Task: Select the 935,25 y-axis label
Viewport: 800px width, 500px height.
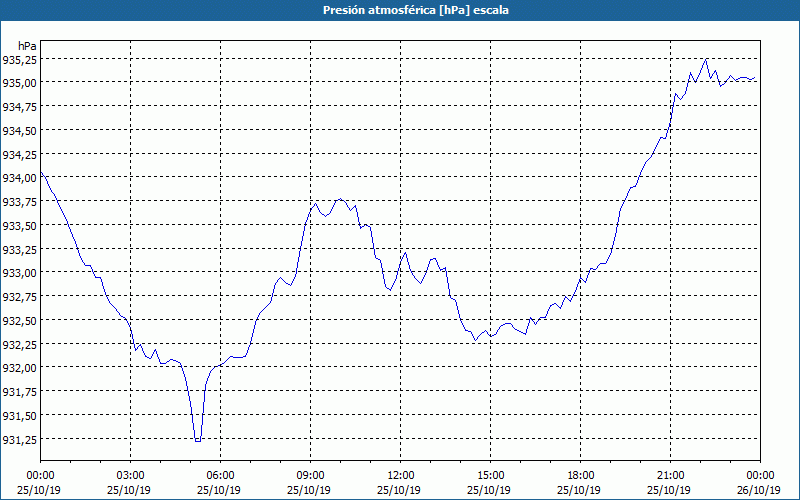Action: 19,60
